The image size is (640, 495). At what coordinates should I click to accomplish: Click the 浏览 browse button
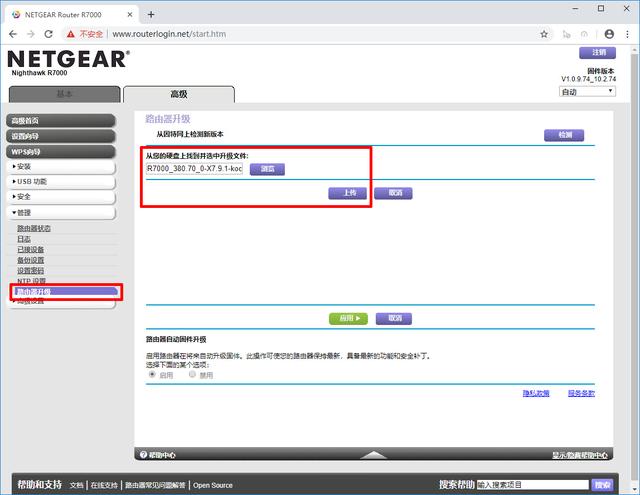point(267,169)
